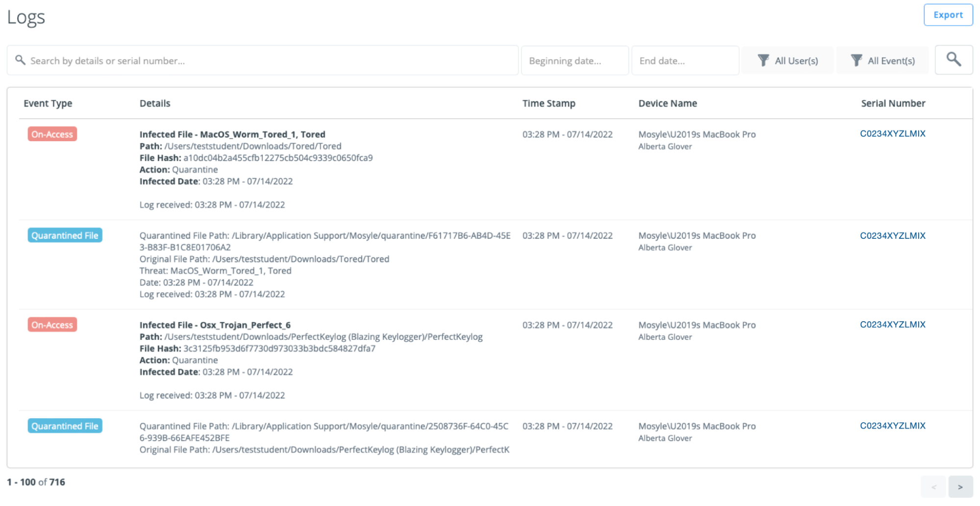This screenshot has width=980, height=506.
Task: Click the previous page arrow
Action: 933,487
